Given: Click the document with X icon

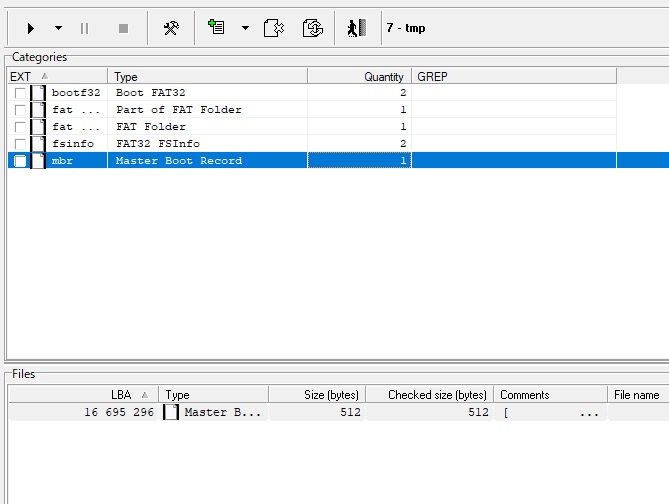Looking at the screenshot, I should click(x=274, y=28).
